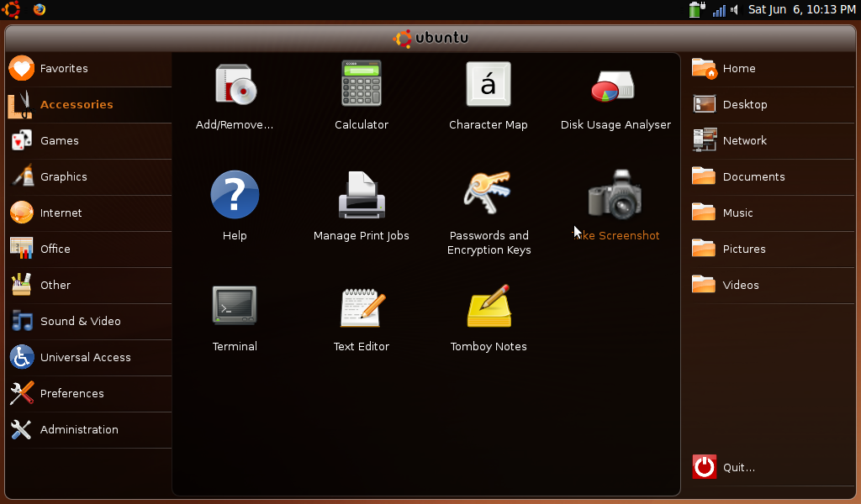Check the battery status indicator

697,9
